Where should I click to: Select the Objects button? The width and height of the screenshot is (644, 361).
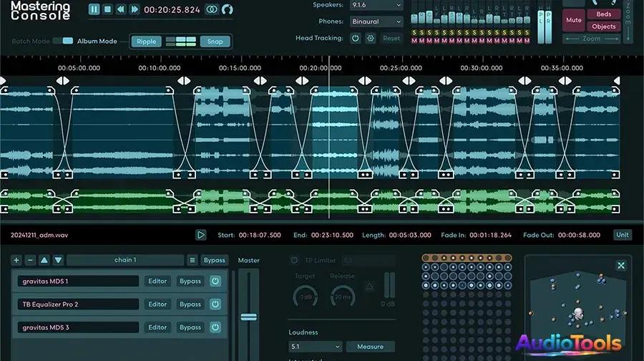(603, 27)
